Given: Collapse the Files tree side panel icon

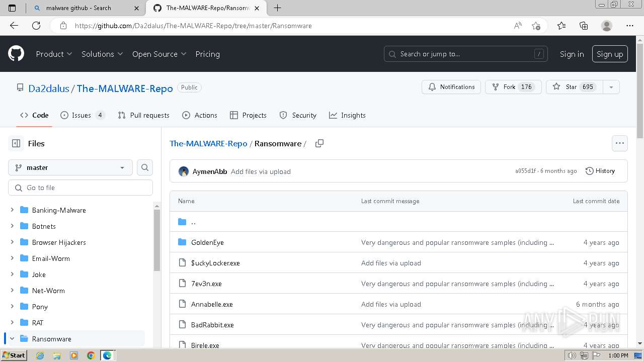Looking at the screenshot, I should [x=16, y=143].
